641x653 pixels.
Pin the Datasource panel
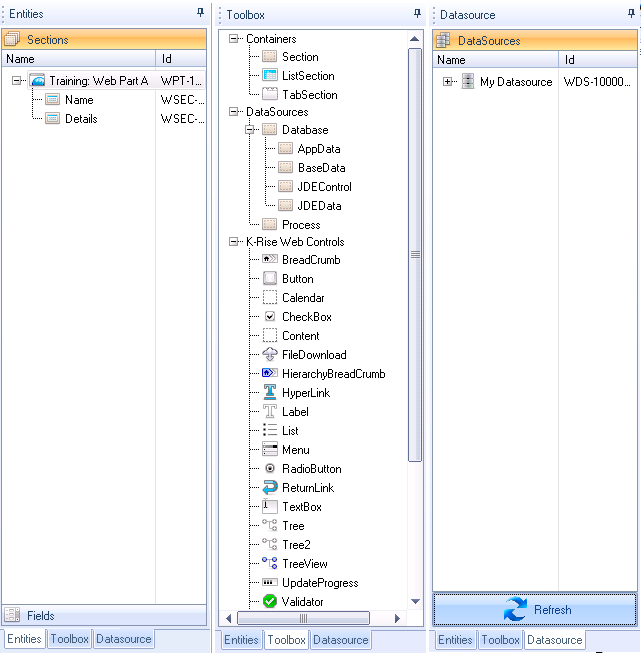point(631,13)
